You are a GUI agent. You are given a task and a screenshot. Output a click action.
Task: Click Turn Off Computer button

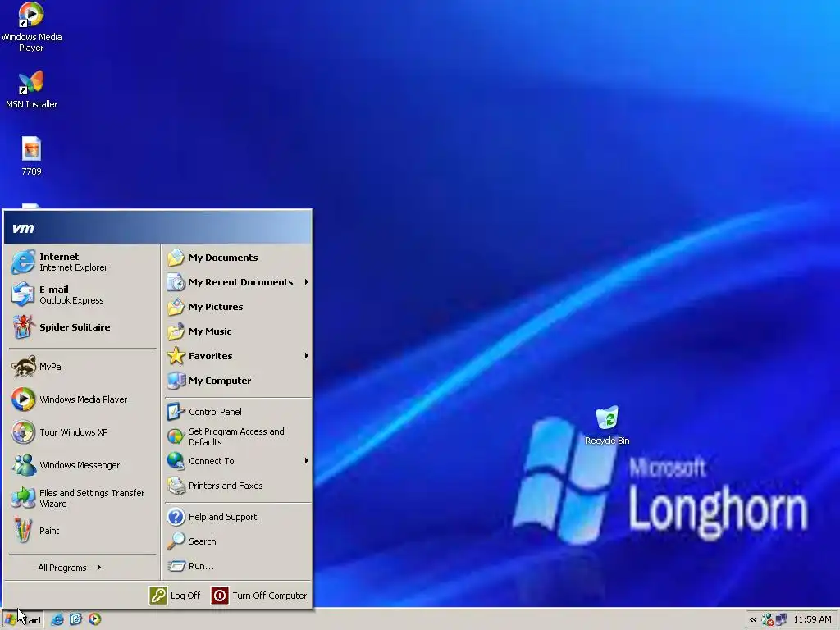pos(259,596)
